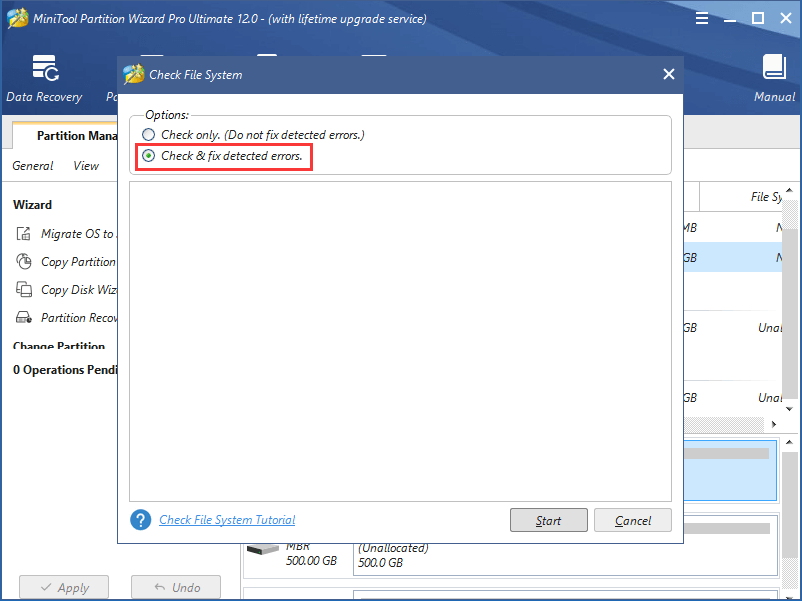Select the 'Check only' radio option

coord(148,135)
